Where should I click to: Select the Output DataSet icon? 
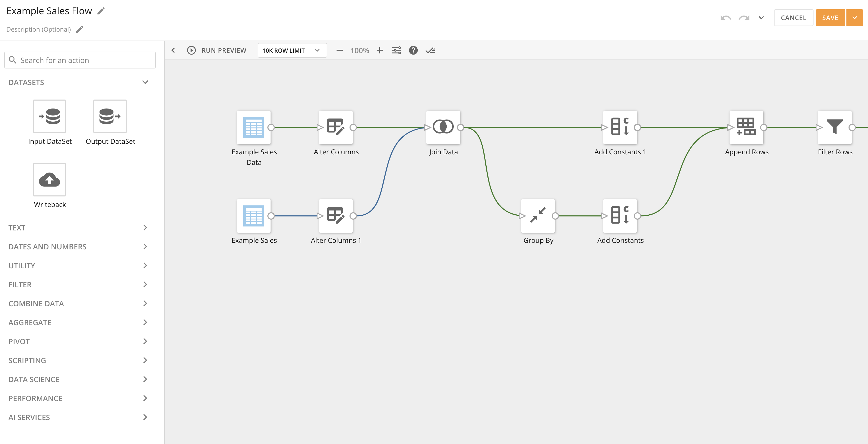click(x=110, y=116)
